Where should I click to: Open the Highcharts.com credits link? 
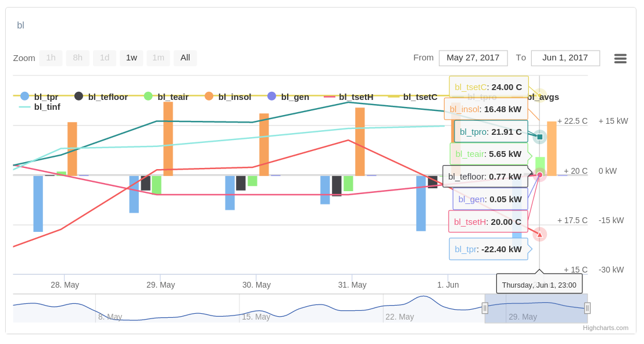(x=605, y=328)
